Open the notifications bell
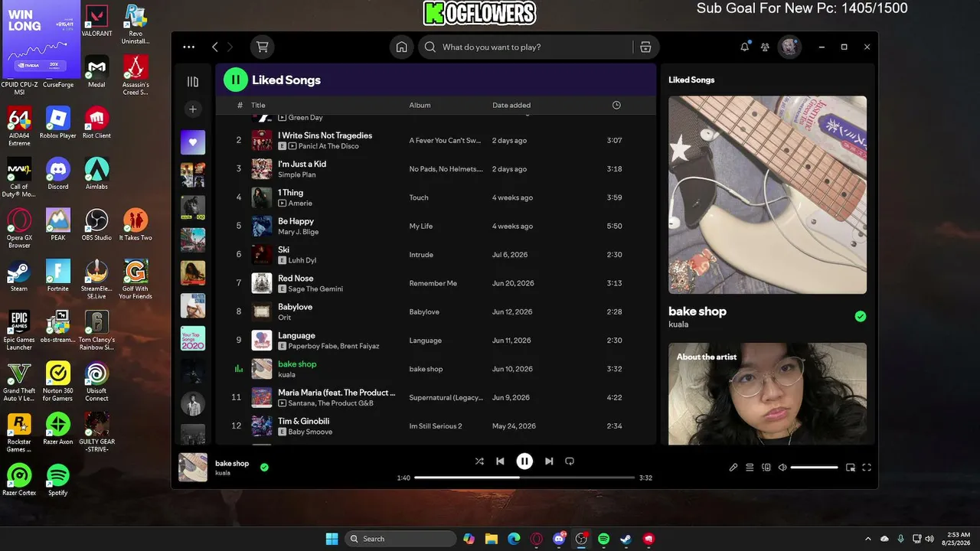This screenshot has height=551, width=980. click(x=745, y=47)
